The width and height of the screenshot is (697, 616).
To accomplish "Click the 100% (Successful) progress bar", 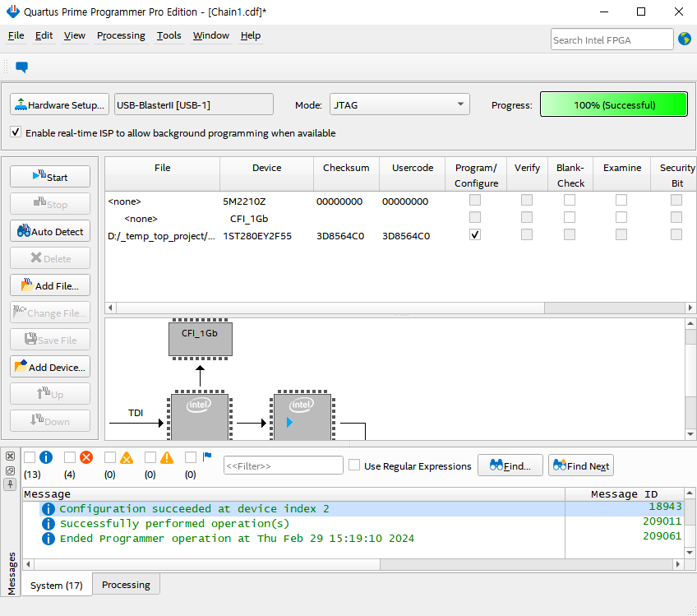I will 613,104.
